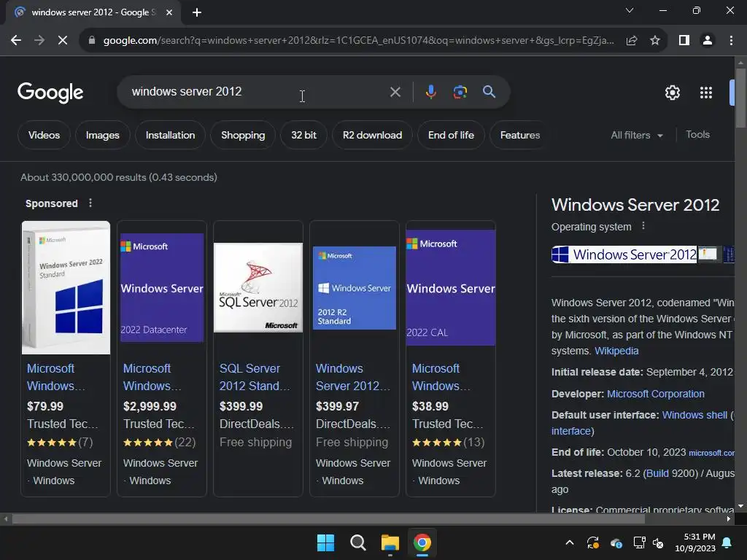Select the End of life chip
This screenshot has width=747, height=560.
[x=451, y=135]
